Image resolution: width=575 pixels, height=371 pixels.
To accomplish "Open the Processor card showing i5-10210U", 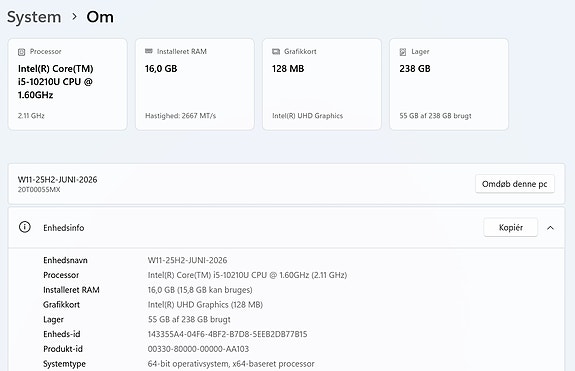I will 67,84.
